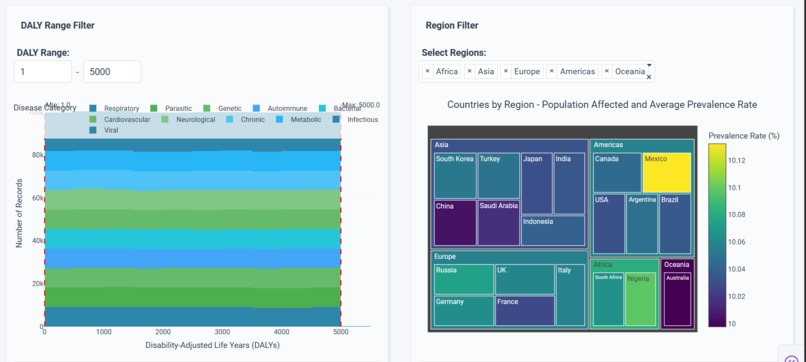
Task: Toggle the Parasitic legend entry
Action: point(171,108)
